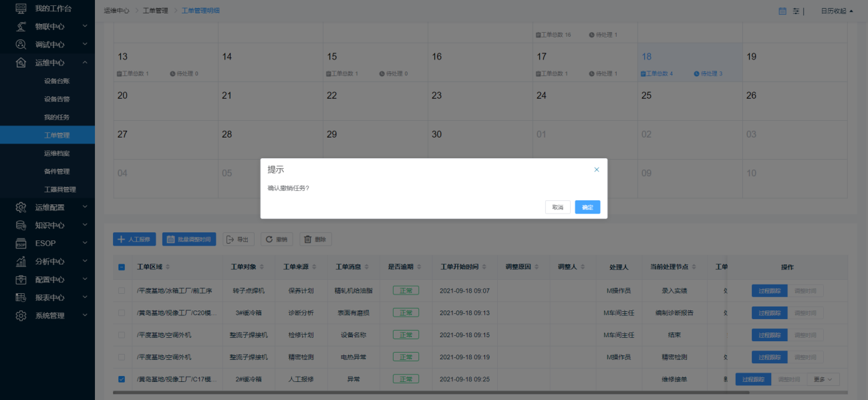Click the calendar view icon in the header
The image size is (868, 400).
(x=782, y=11)
